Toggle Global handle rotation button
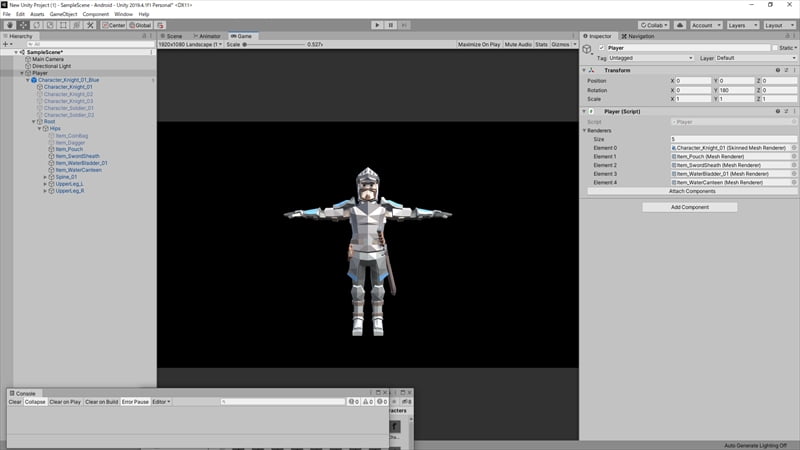Image resolution: width=800 pixels, height=450 pixels. tap(140, 25)
